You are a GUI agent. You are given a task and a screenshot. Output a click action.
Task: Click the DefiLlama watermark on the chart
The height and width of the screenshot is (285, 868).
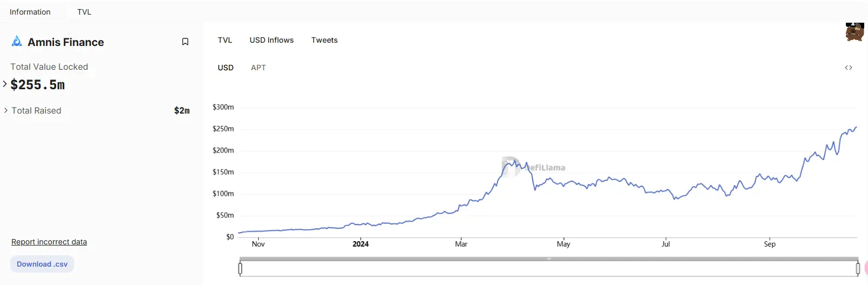click(534, 167)
